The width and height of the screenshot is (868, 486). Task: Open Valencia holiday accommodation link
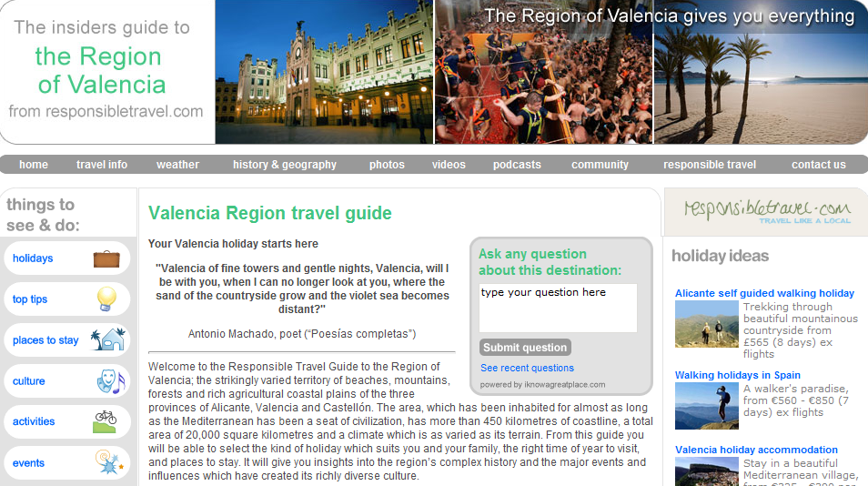(x=756, y=450)
